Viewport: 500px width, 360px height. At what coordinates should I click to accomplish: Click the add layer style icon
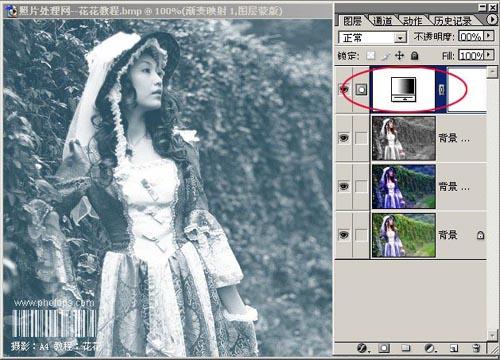click(362, 348)
